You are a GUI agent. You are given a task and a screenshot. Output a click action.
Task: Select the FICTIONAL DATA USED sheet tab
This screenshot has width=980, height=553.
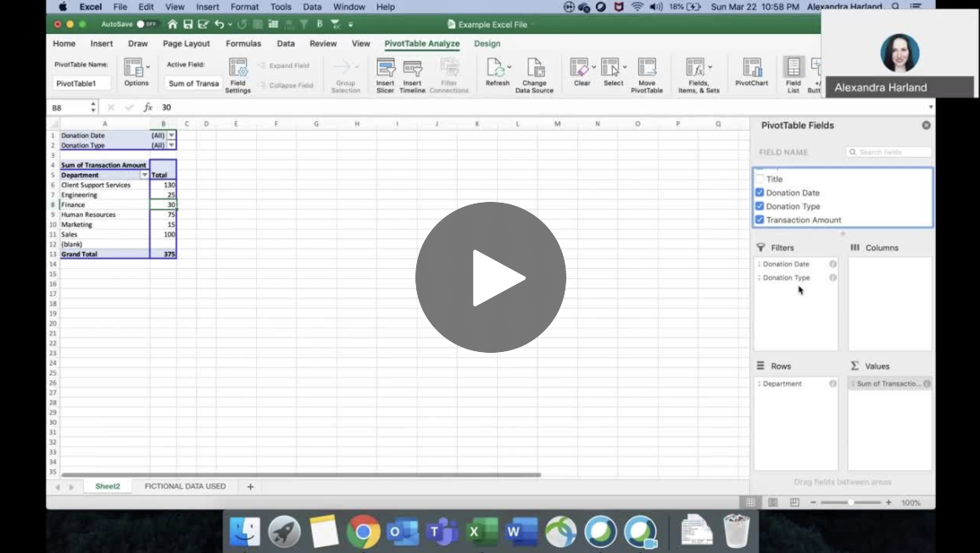185,487
